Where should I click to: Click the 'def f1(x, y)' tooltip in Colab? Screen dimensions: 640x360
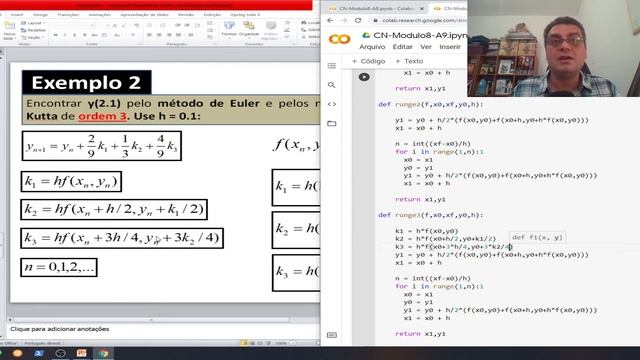pyautogui.click(x=537, y=238)
